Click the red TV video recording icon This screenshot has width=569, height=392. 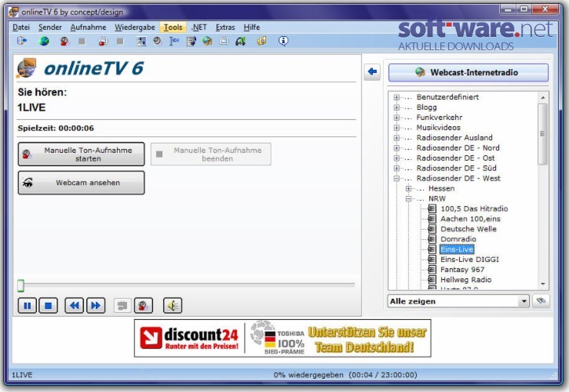pyautogui.click(x=103, y=42)
